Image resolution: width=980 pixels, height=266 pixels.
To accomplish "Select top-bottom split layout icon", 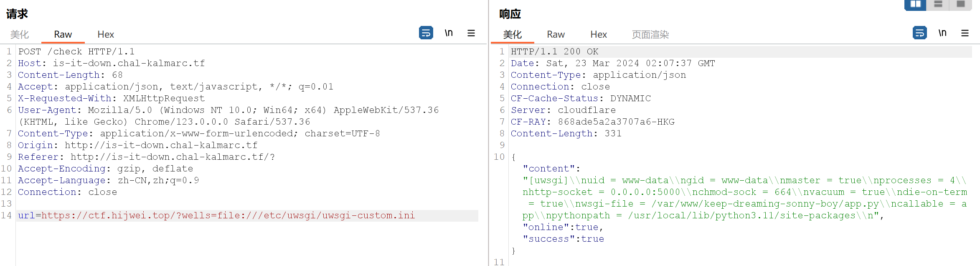I will click(x=938, y=5).
